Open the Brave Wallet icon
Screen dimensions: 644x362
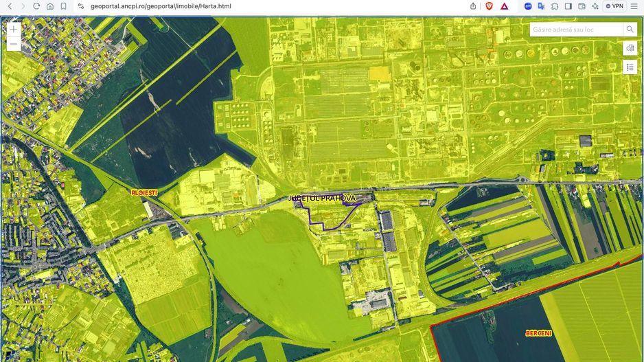point(582,6)
